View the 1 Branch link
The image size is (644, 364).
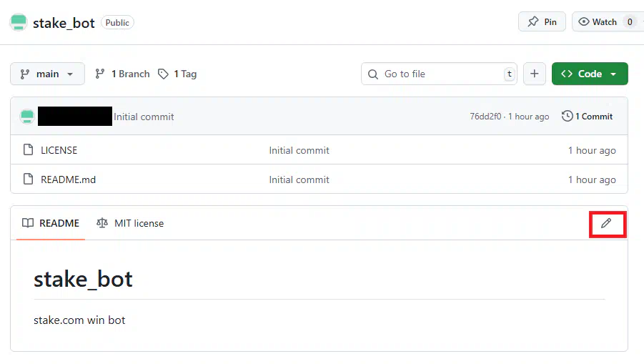coord(122,74)
